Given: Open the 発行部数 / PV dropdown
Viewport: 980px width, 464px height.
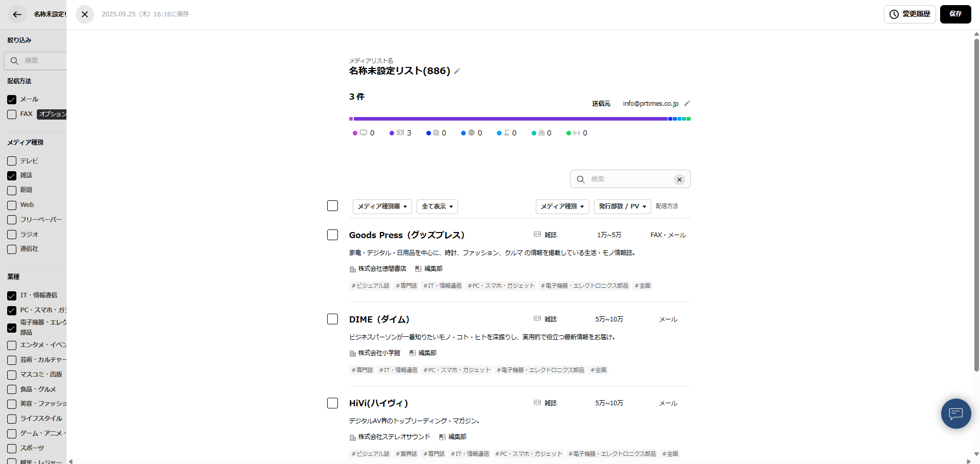Looking at the screenshot, I should (x=622, y=206).
